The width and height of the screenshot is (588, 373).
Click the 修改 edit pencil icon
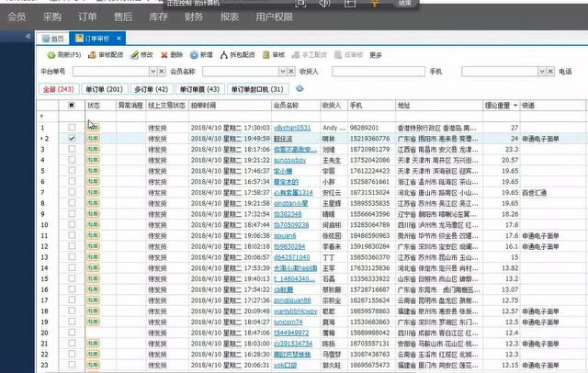135,55
